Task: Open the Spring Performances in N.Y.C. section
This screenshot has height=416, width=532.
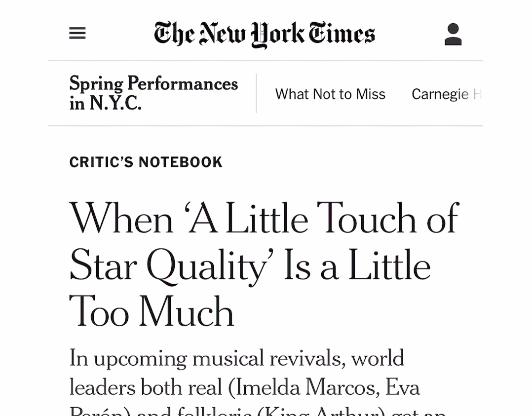Action: click(153, 93)
